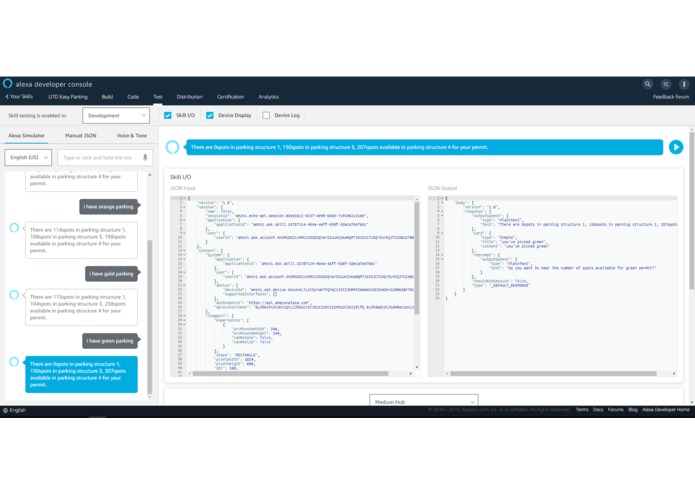
Task: Open the Forums footer link
Action: click(615, 410)
